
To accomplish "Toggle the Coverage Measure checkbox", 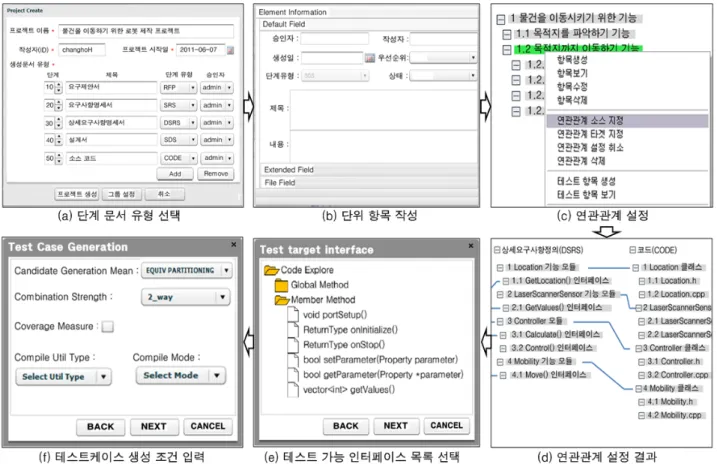I will click(x=108, y=326).
